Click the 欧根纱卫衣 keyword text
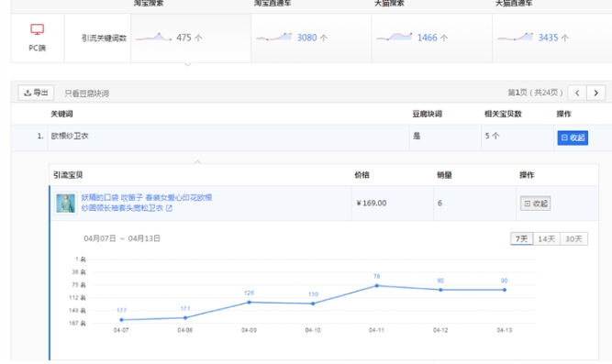This screenshot has height=364, width=612. [70, 136]
